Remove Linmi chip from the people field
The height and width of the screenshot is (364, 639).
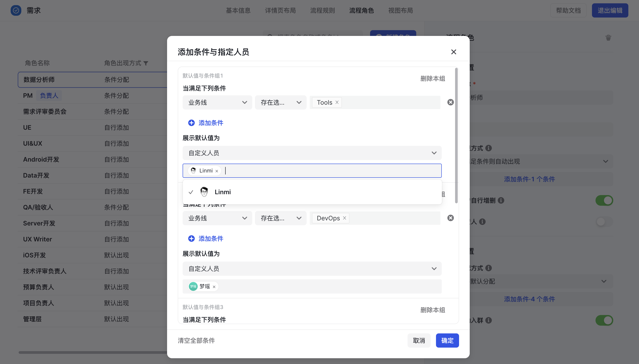(x=217, y=171)
